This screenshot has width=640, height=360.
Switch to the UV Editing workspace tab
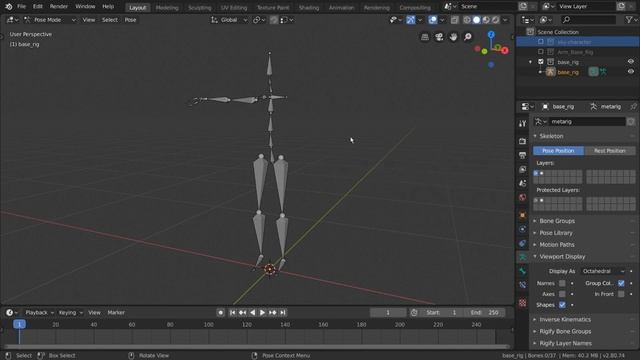234,7
